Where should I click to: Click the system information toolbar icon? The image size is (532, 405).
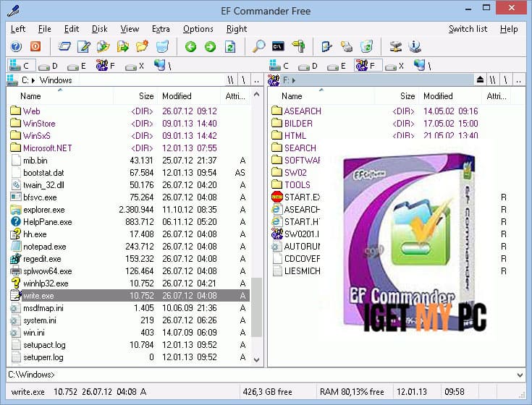pos(415,46)
